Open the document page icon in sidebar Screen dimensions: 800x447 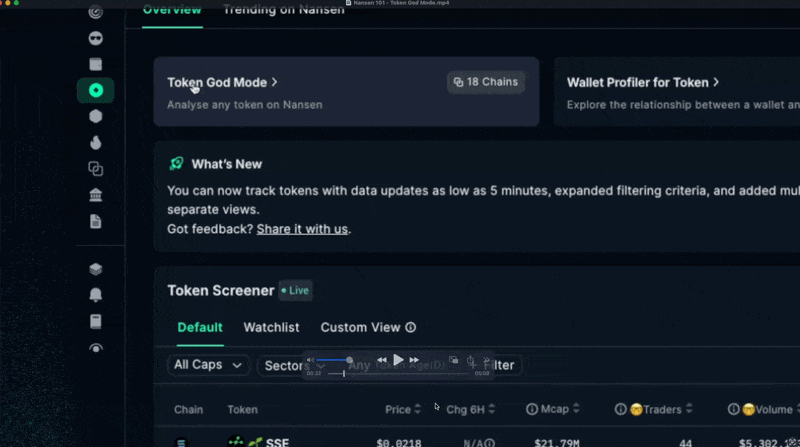(x=96, y=221)
